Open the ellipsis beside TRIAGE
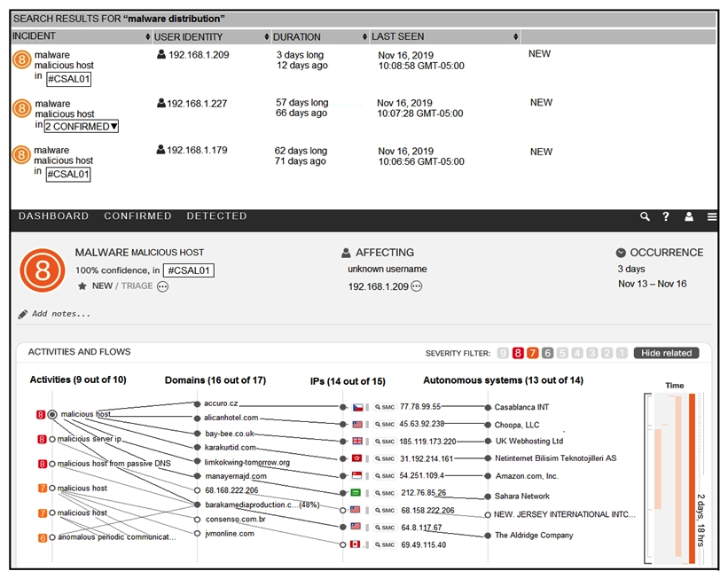The height and width of the screenshot is (579, 728). [x=162, y=286]
